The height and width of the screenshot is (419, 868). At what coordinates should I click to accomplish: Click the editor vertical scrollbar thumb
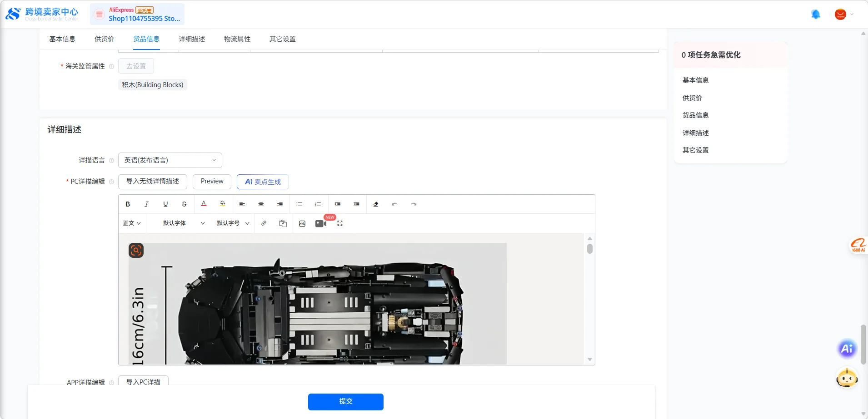(x=589, y=249)
